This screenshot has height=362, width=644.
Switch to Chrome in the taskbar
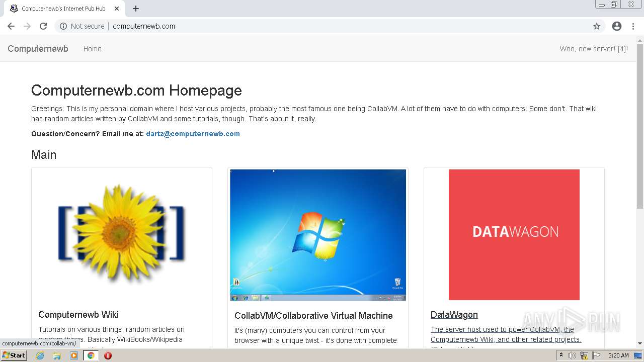[x=91, y=355]
